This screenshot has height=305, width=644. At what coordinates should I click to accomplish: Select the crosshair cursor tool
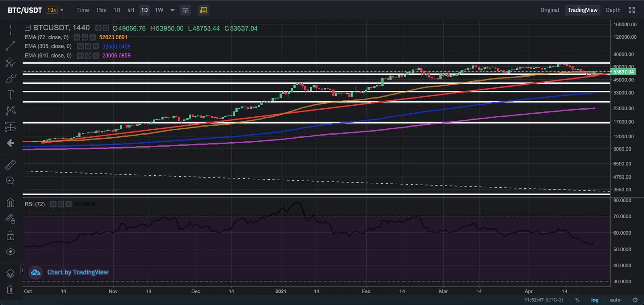tap(10, 30)
